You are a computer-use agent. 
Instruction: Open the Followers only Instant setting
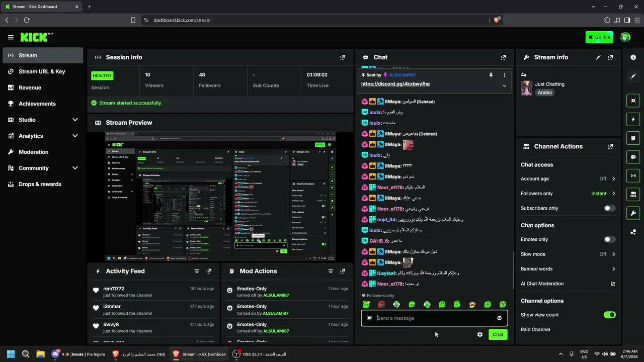(568, 194)
